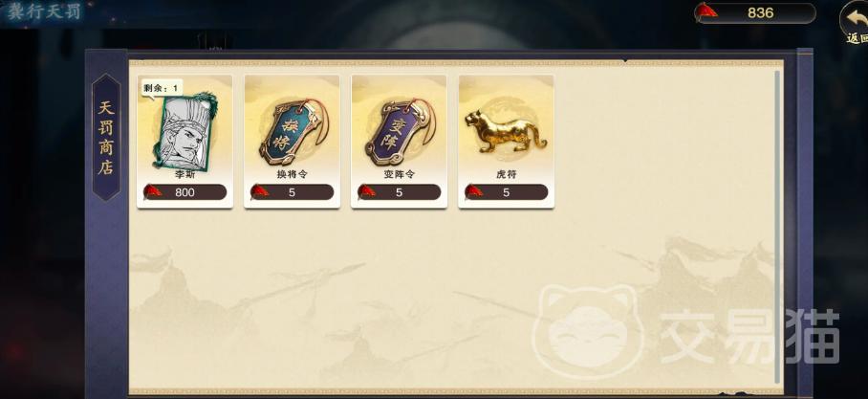Open the 天罚商店 side tab
The height and width of the screenshot is (399, 868).
[x=106, y=138]
